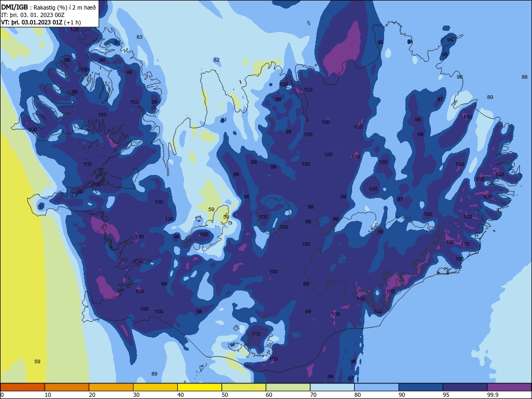Click the '20' legend scale label
Screen dimensions: 532x399
click(92, 395)
